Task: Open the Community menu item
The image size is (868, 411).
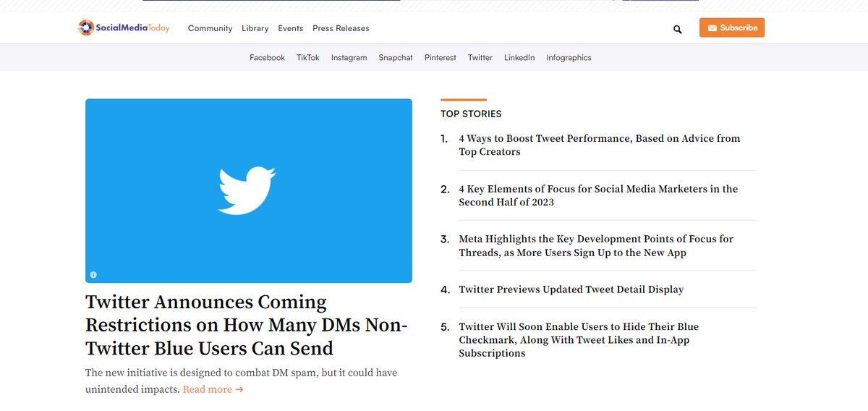Action: pyautogui.click(x=210, y=28)
